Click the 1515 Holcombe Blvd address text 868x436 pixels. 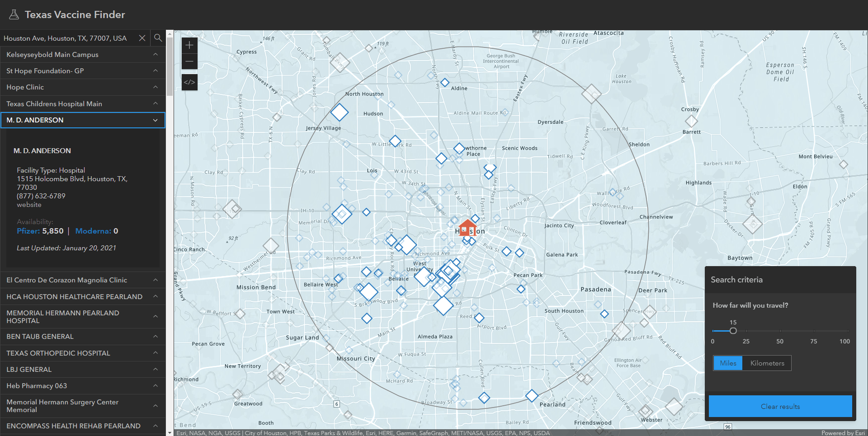[x=72, y=183]
